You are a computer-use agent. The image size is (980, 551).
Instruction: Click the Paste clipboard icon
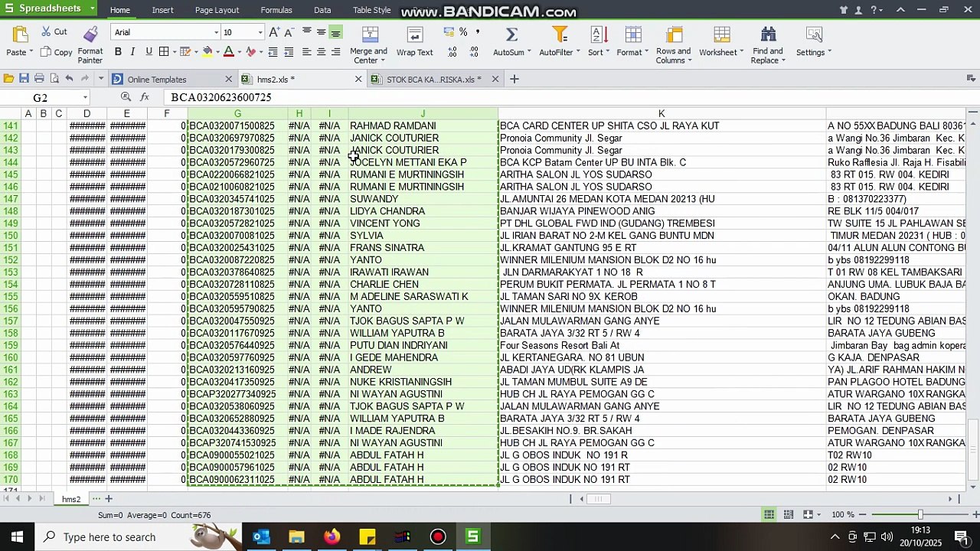20,35
